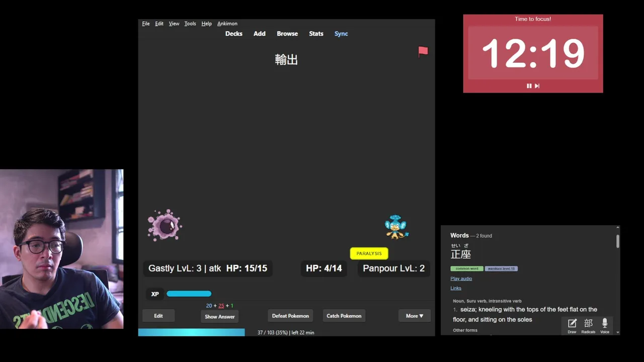The image size is (644, 362).
Task: Click the webcam video overlay
Action: click(x=61, y=249)
